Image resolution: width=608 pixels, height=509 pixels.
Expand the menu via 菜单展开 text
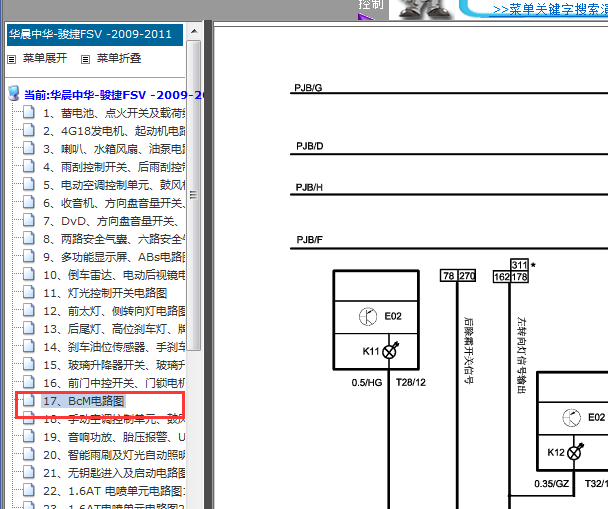click(x=45, y=58)
